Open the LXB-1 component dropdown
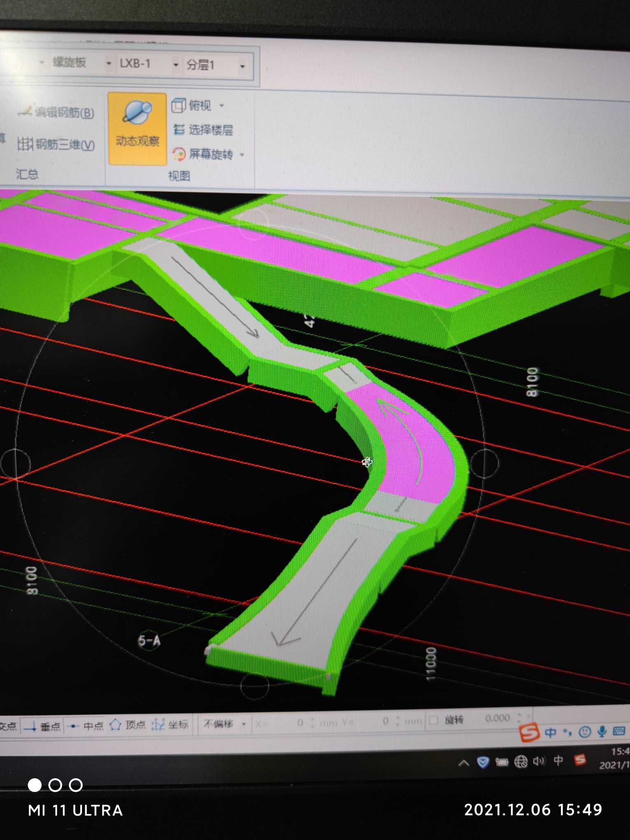This screenshot has height=840, width=630. 176,65
